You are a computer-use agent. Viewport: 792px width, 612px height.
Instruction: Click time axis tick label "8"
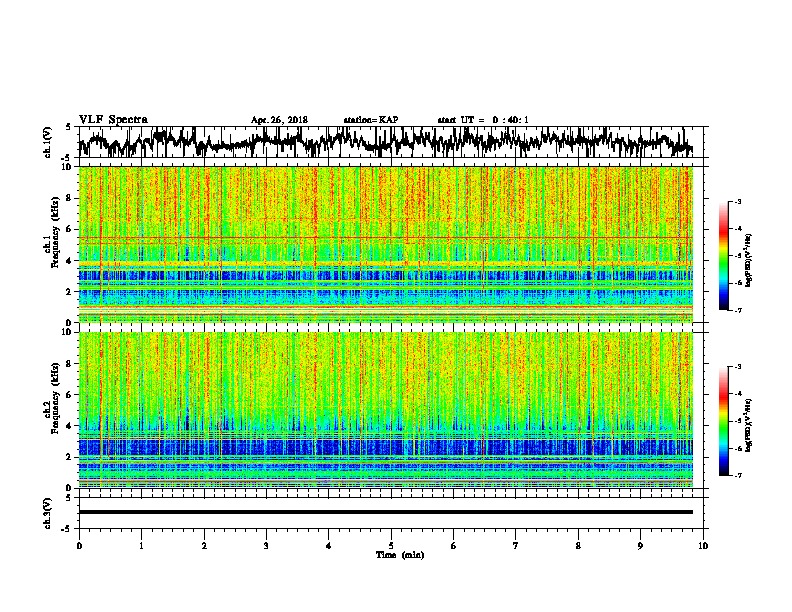(578, 545)
